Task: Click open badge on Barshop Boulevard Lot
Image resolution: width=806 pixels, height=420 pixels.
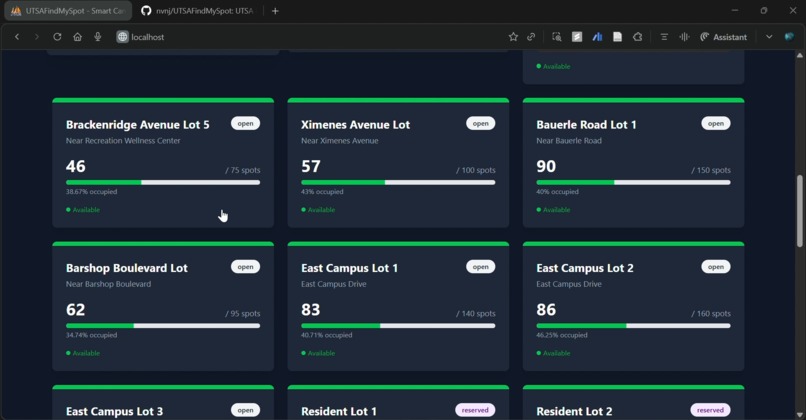Action: [x=245, y=267]
